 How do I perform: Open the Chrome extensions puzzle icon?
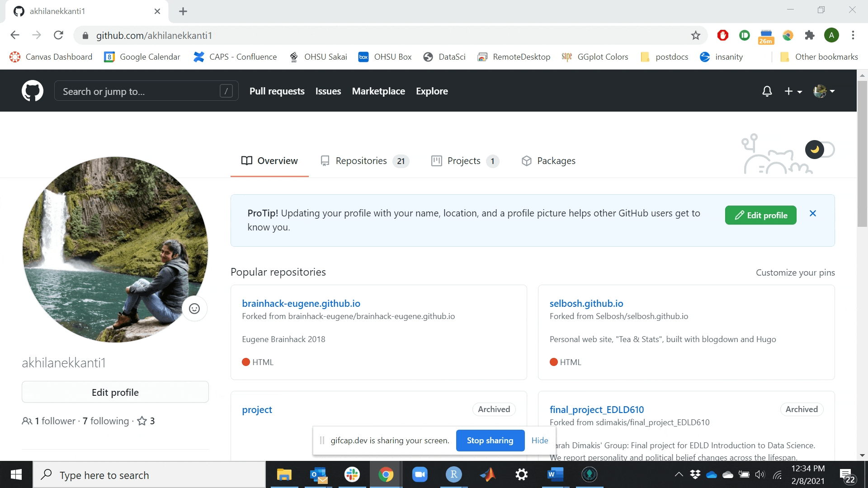click(810, 35)
